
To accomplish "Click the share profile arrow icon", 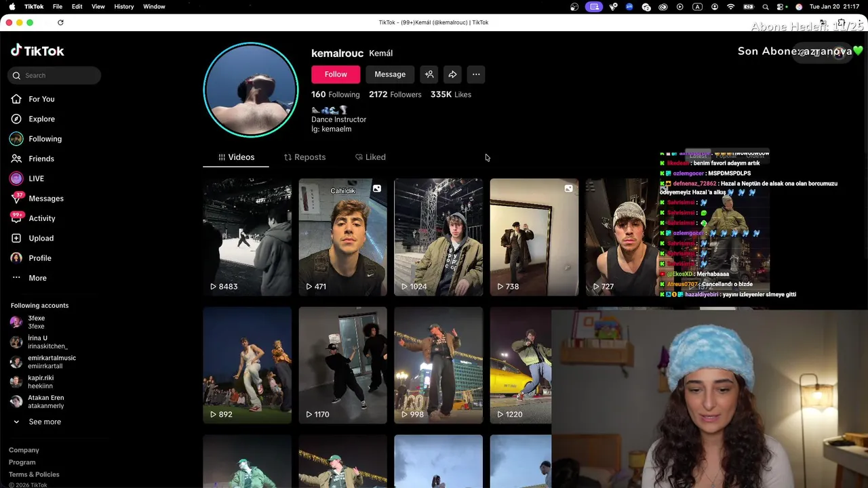I will (452, 75).
